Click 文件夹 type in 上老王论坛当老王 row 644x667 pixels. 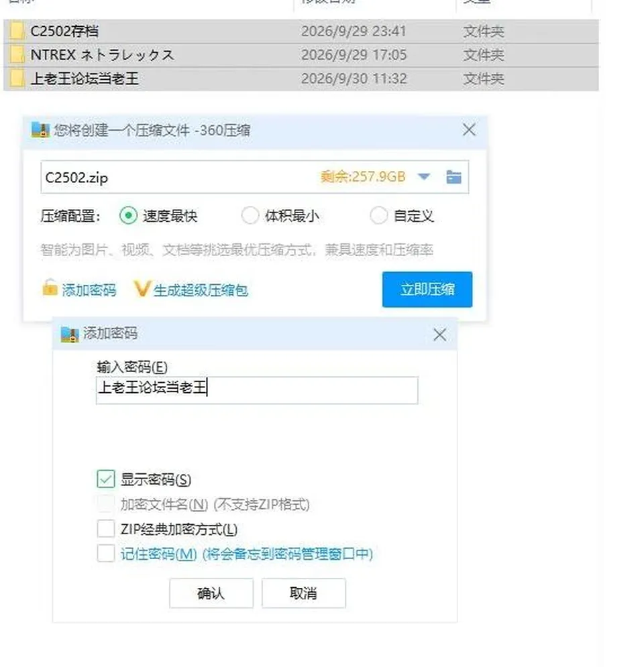(x=484, y=78)
